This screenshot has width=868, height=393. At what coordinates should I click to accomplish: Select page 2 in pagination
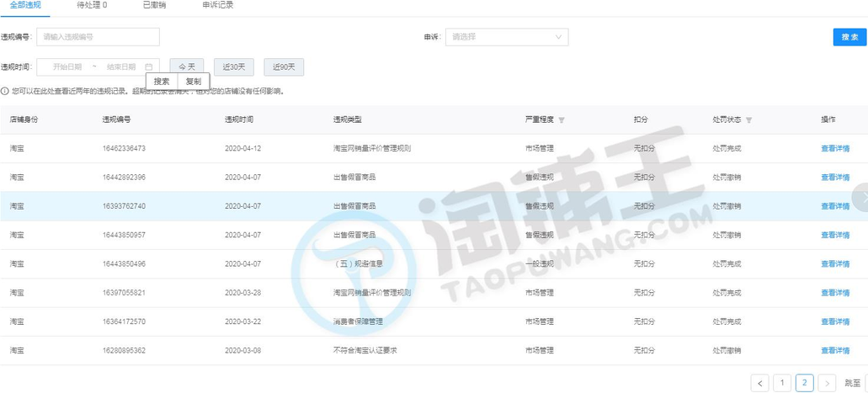[804, 383]
